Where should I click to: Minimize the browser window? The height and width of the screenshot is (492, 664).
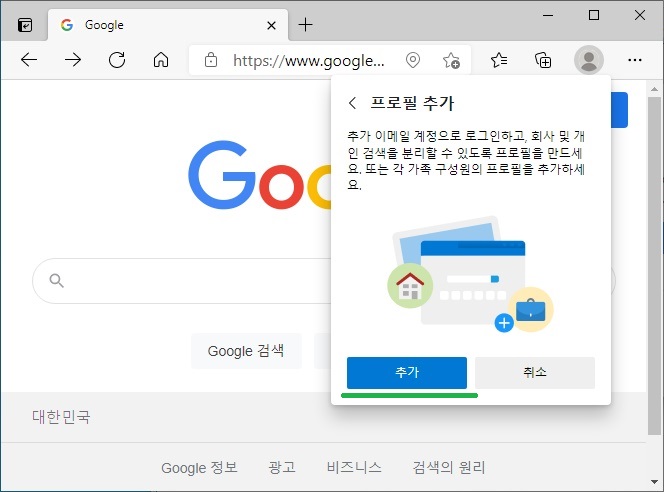[548, 16]
